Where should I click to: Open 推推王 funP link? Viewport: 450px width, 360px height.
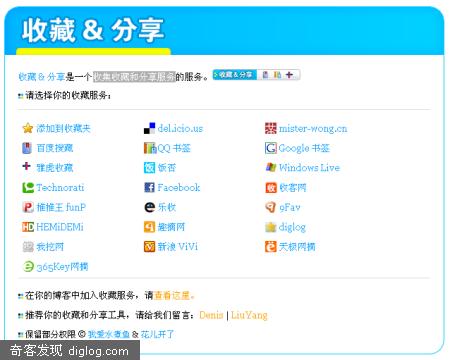[x=61, y=207]
